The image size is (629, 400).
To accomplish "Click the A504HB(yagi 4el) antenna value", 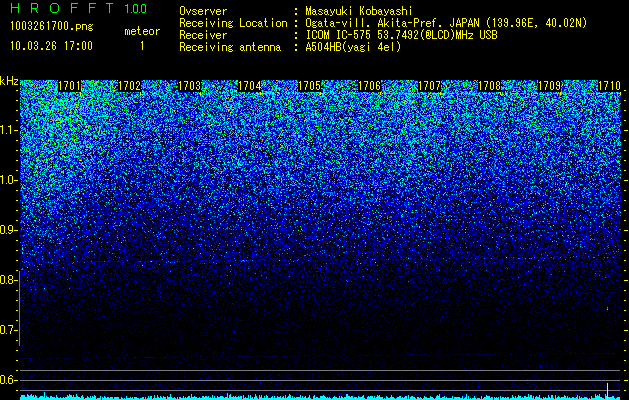I will click(353, 47).
